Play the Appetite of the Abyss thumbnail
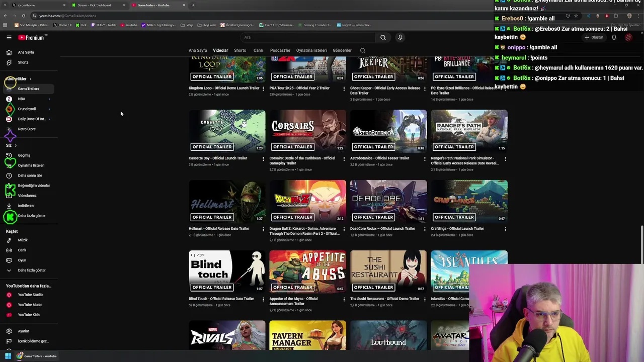Image resolution: width=644 pixels, height=362 pixels. (307, 272)
